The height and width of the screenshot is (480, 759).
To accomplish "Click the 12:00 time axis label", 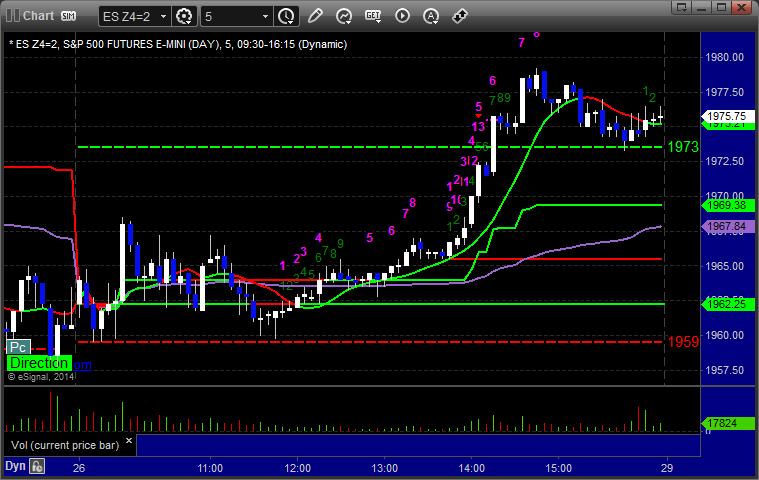I will coord(297,468).
